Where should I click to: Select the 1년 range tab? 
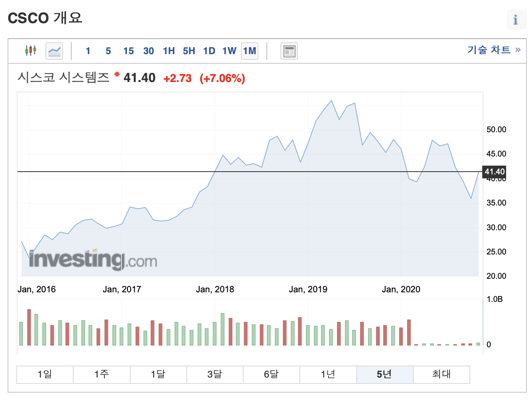[328, 374]
